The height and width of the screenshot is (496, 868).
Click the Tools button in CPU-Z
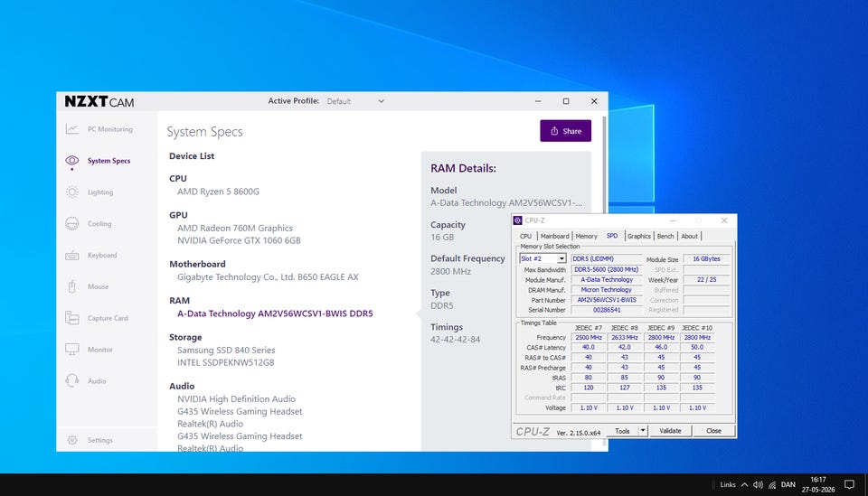click(622, 431)
